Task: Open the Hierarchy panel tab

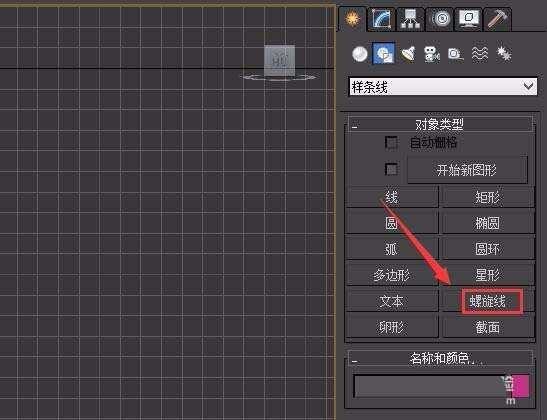Action: [410, 18]
